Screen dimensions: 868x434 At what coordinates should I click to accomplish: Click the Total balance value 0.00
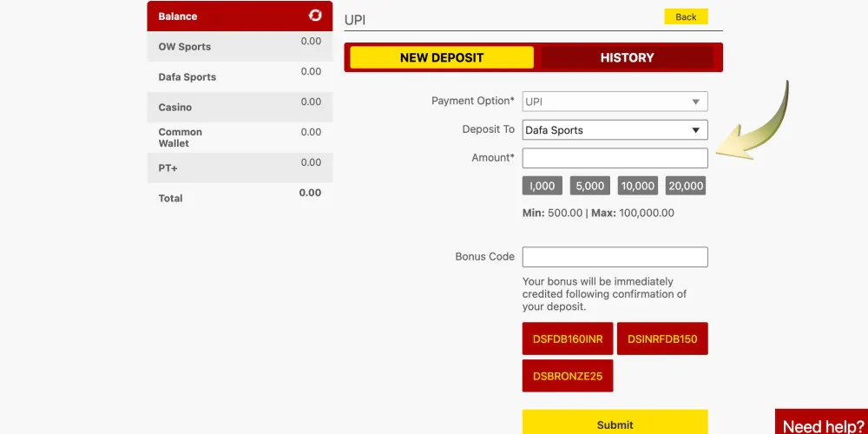tap(310, 193)
